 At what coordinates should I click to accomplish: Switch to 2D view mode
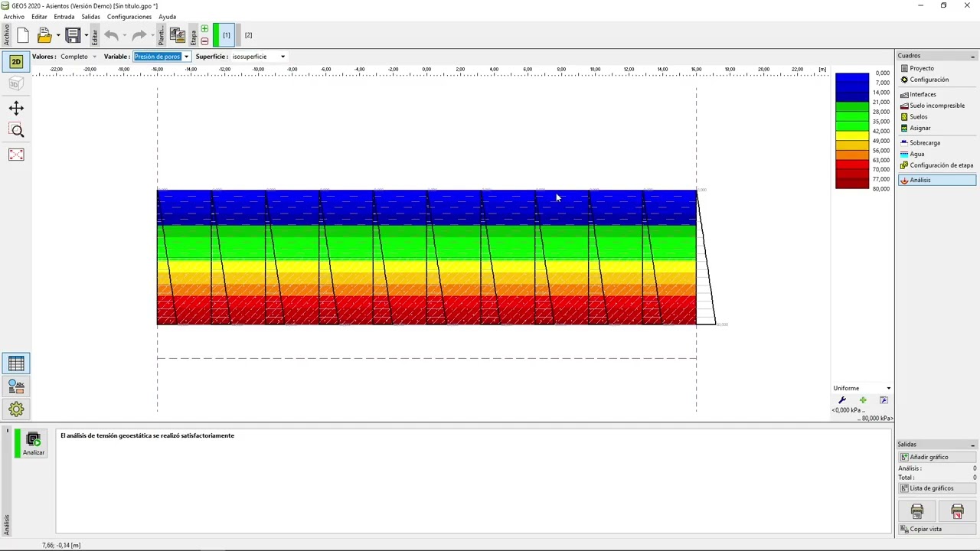point(16,61)
